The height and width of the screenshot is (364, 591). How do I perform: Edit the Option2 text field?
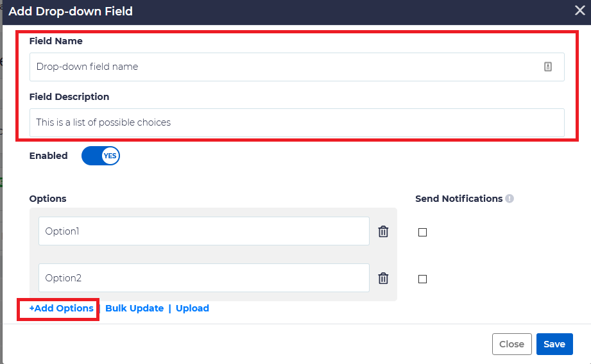[x=203, y=278]
